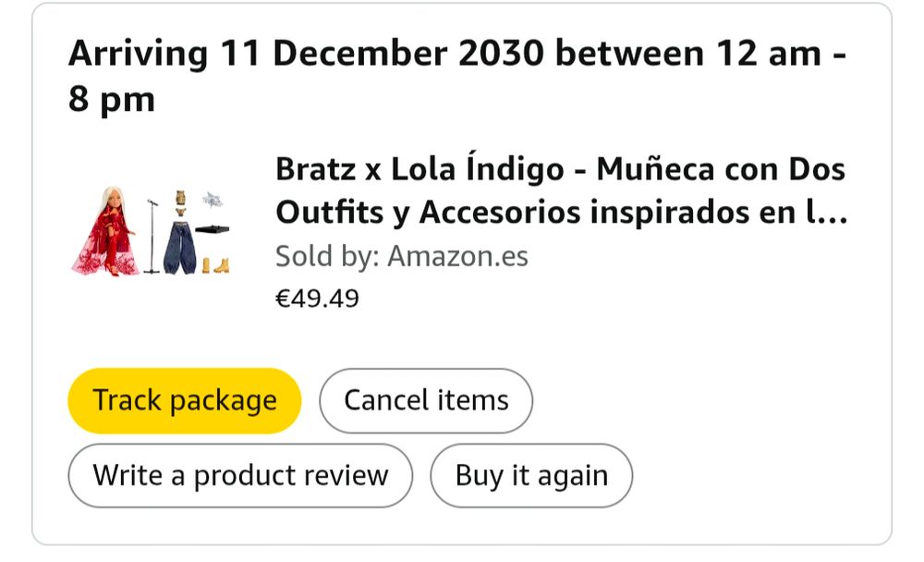924x562 pixels.
Task: Click the 11 December 2030 arrival date
Action: pos(383,53)
